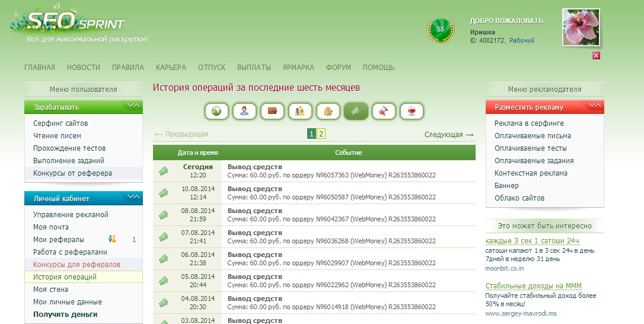Open the ПОМОЩЬ menu item

pyautogui.click(x=378, y=68)
